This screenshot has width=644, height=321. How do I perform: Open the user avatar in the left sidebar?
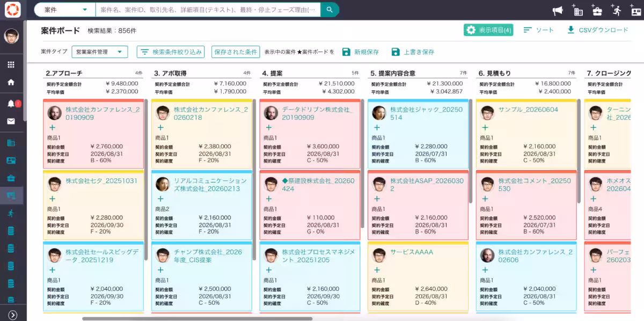pyautogui.click(x=11, y=36)
